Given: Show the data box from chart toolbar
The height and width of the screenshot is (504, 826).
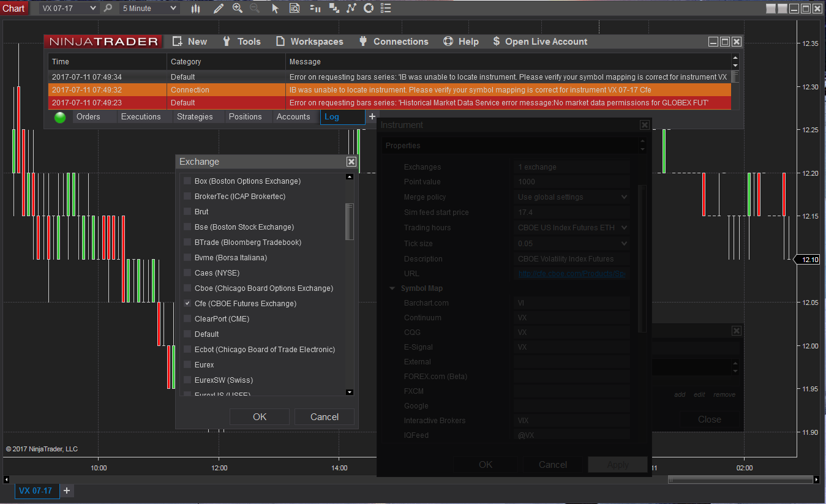Looking at the screenshot, I should [295, 9].
